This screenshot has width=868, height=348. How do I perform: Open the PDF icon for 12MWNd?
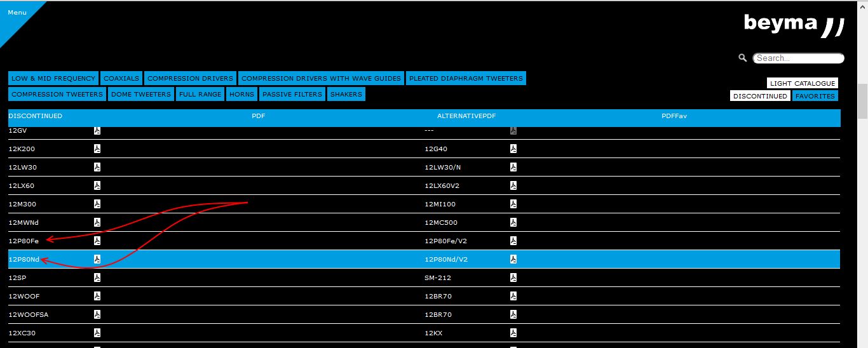click(97, 222)
